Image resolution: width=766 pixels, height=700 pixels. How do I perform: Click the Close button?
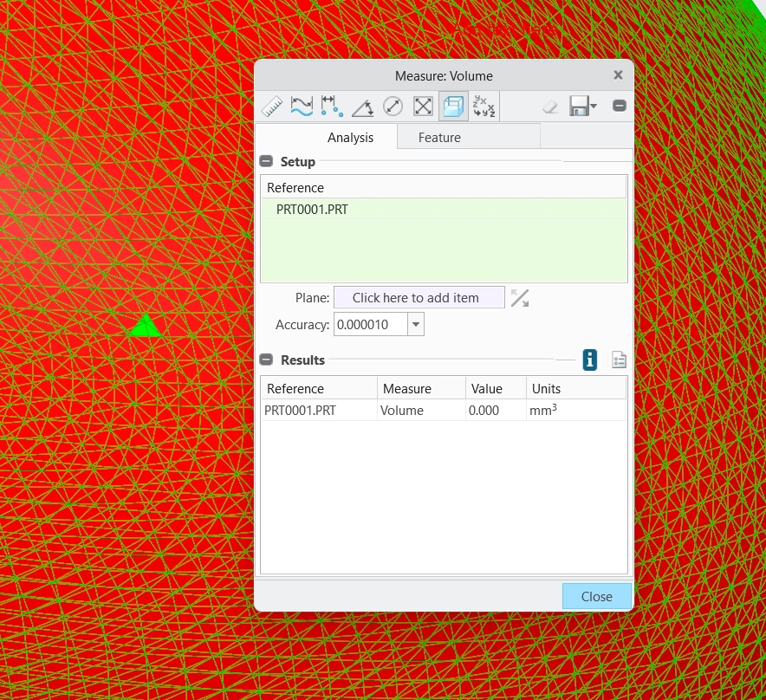(x=596, y=596)
